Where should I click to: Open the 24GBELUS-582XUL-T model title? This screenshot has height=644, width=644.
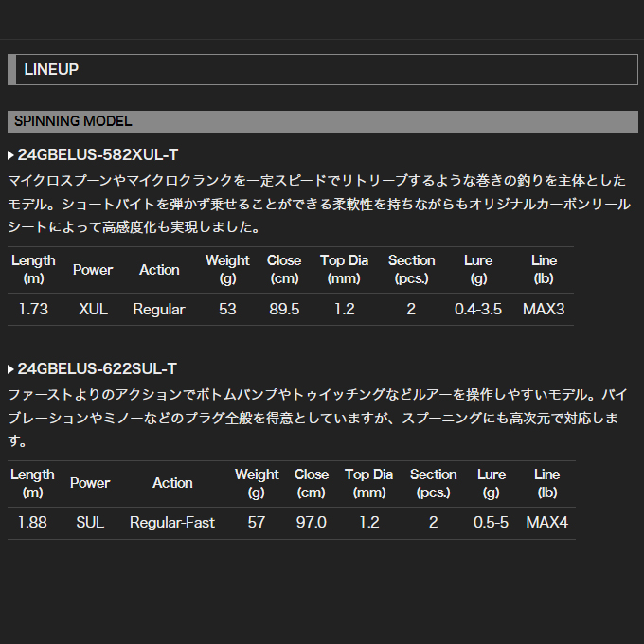[x=98, y=155]
